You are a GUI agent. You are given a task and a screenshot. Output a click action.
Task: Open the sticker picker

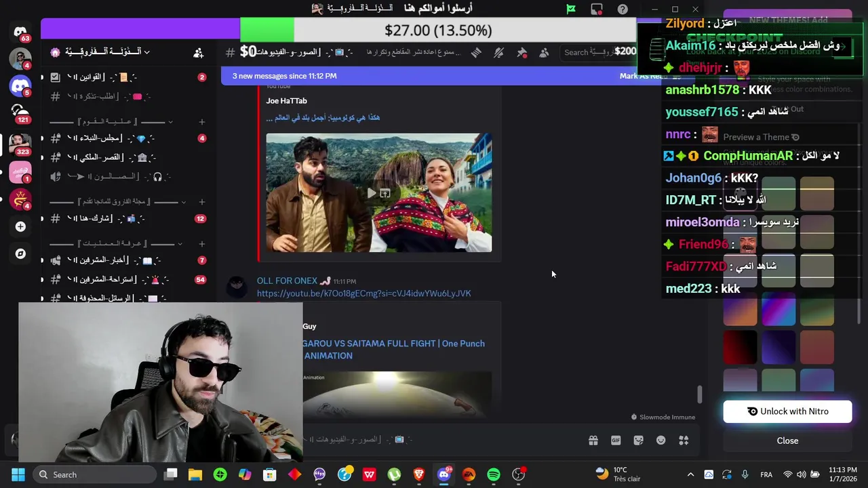638,440
